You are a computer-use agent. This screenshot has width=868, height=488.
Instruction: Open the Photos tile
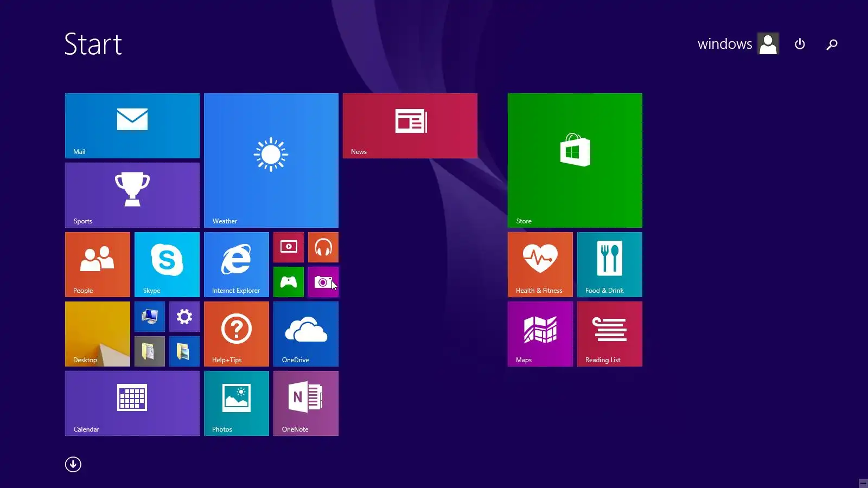pos(237,403)
